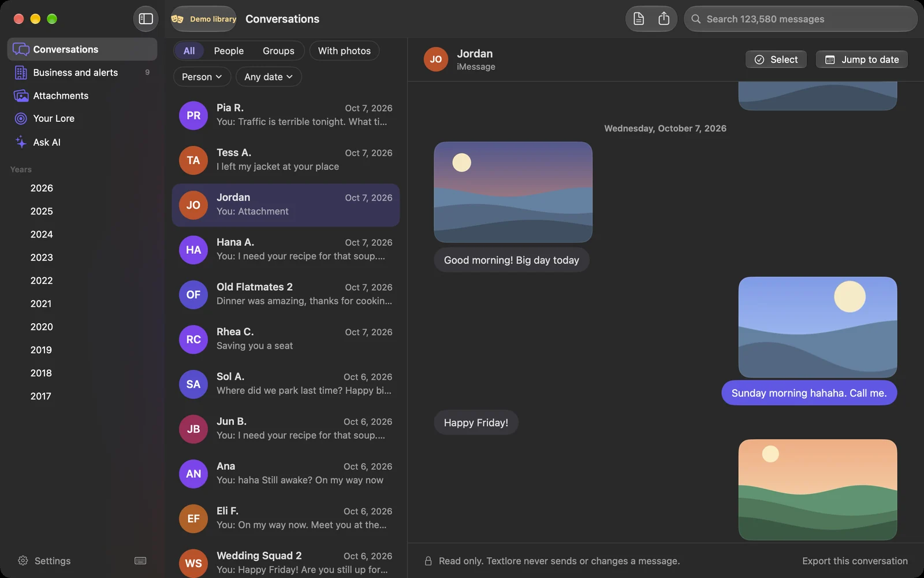This screenshot has height=578, width=924.
Task: Click the Happy Friday! message bubble
Action: 476,423
